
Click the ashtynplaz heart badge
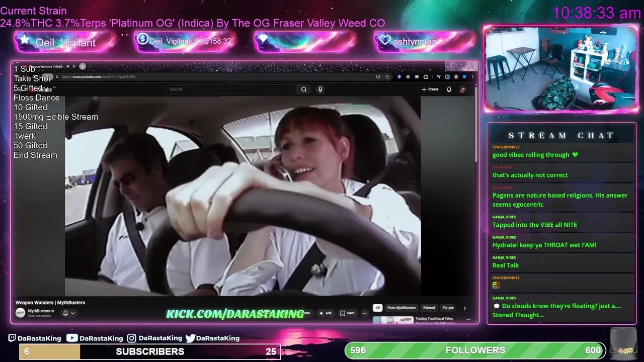coord(425,42)
